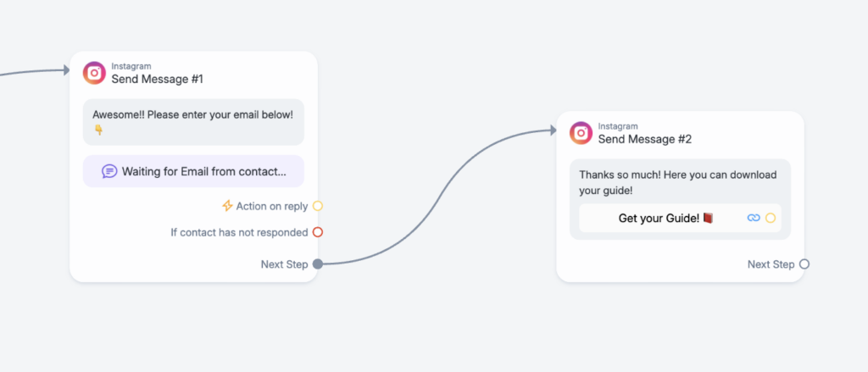
Task: Open the Waiting for Email from contact block
Action: point(194,171)
